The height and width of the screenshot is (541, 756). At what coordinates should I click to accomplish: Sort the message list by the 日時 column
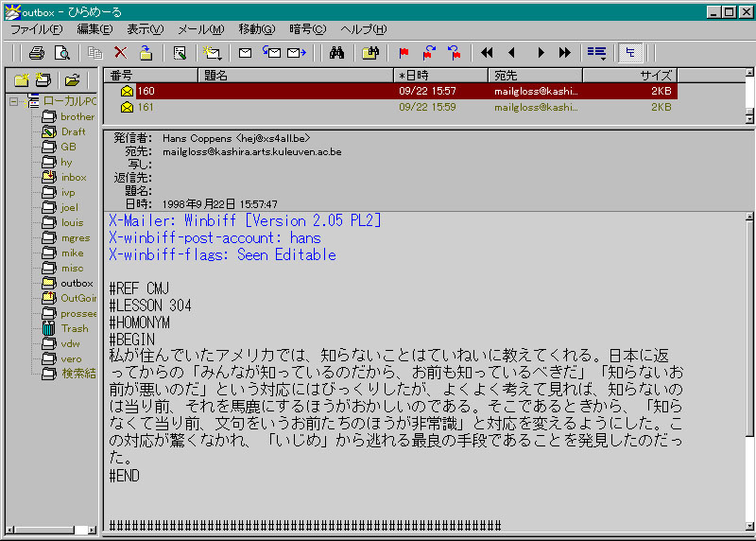[x=440, y=76]
